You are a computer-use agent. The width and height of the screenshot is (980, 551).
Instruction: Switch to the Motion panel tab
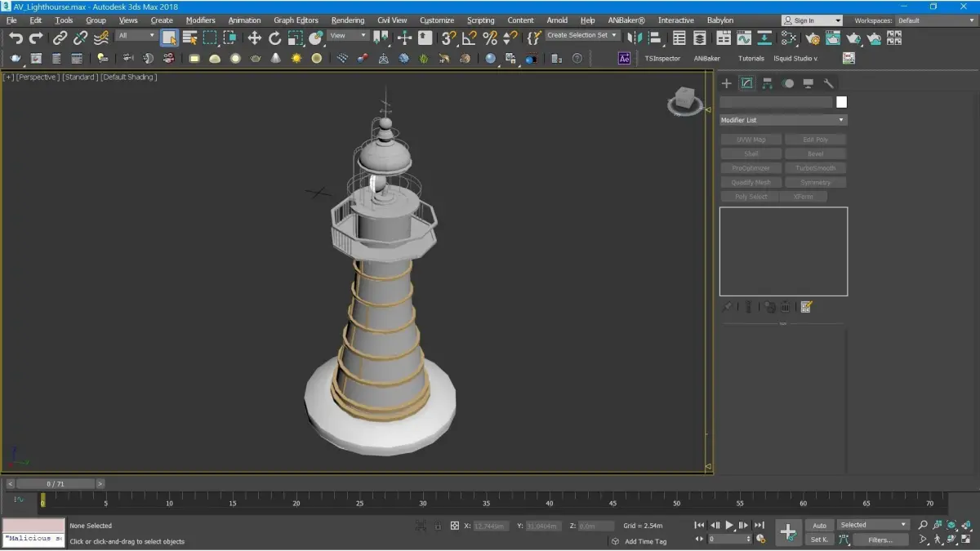[788, 83]
